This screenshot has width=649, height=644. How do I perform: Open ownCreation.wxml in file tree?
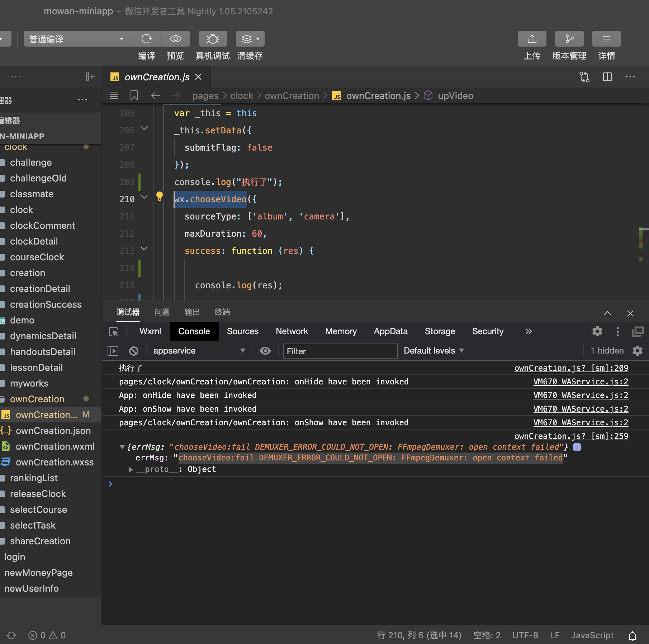pos(55,446)
